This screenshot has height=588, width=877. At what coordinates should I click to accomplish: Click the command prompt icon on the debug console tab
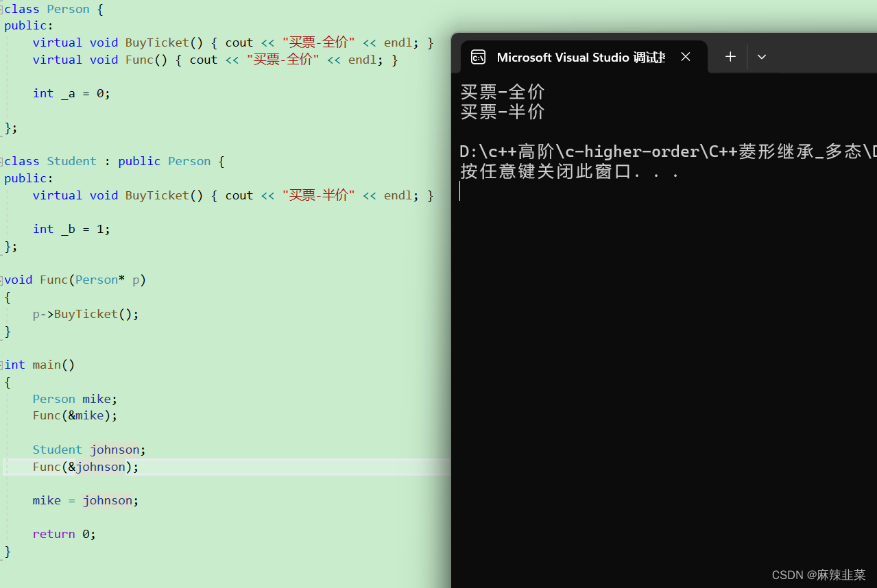(478, 57)
